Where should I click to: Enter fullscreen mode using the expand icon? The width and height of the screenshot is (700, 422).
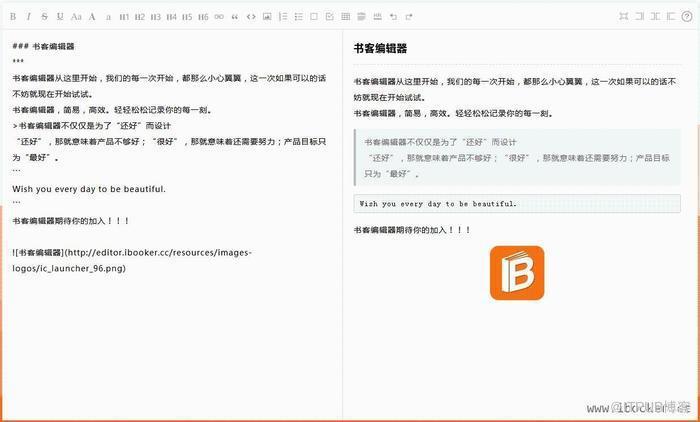point(624,17)
